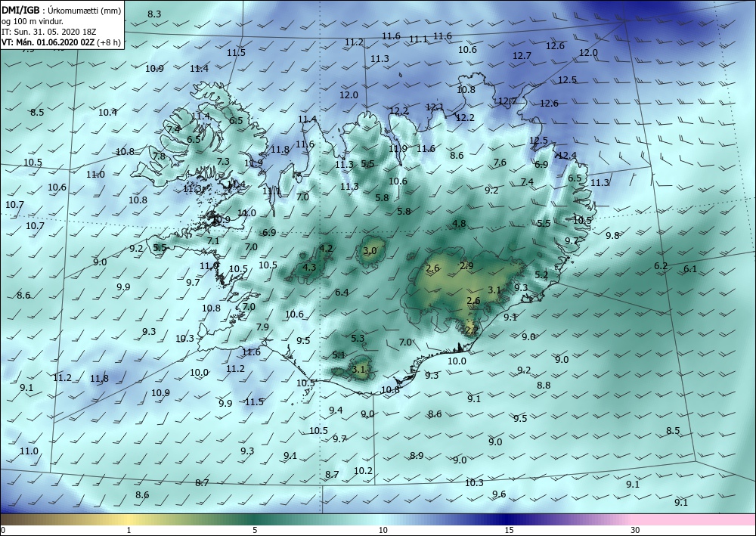Click the 30 label on color scale
Screen dimensions: 756x536
click(636, 531)
